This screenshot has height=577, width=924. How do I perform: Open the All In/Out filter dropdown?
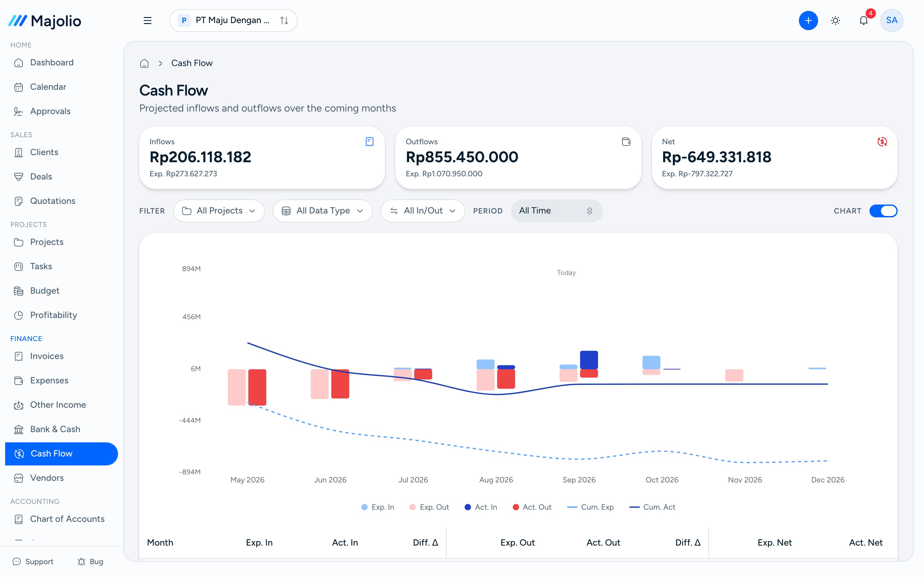click(422, 211)
